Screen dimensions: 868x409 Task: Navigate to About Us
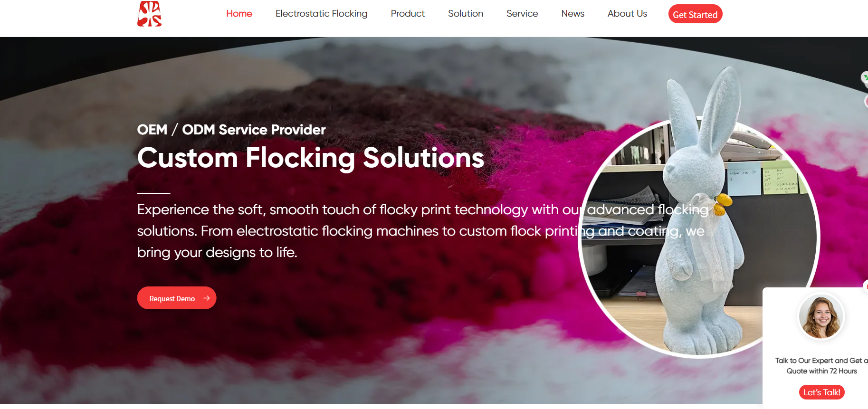(627, 14)
